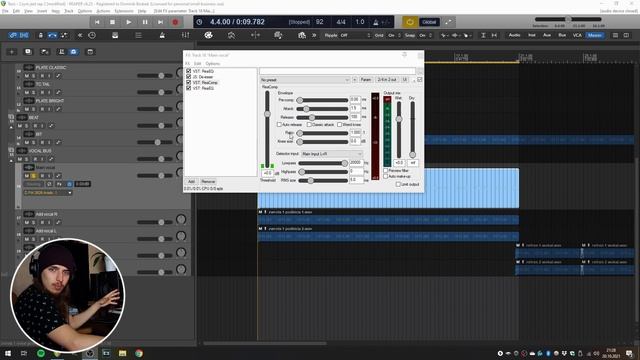The image size is (640, 360).
Task: Click the lock icon in main toolbar
Action: click(40, 36)
